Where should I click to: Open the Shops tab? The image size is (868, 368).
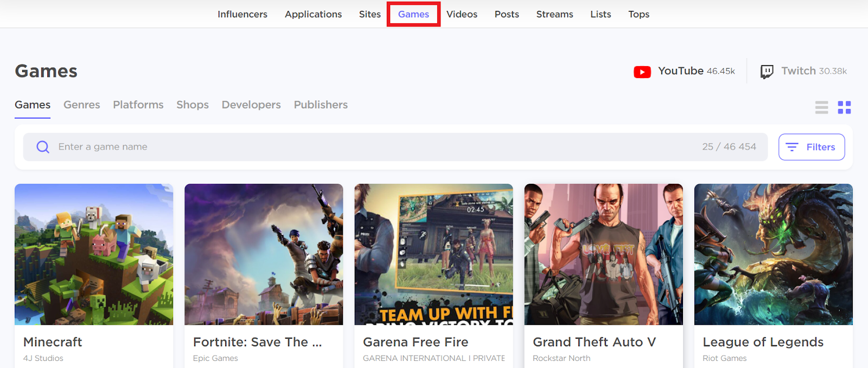coord(193,105)
